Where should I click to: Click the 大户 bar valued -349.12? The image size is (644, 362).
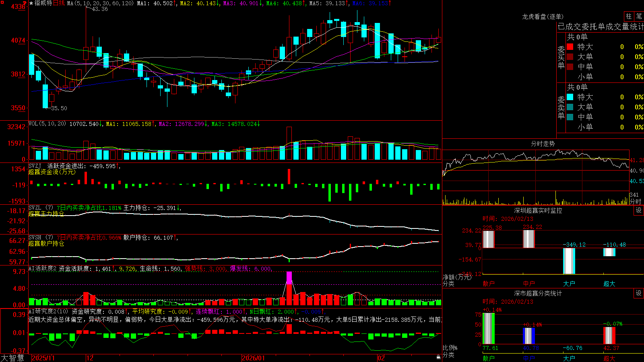coord(569,261)
